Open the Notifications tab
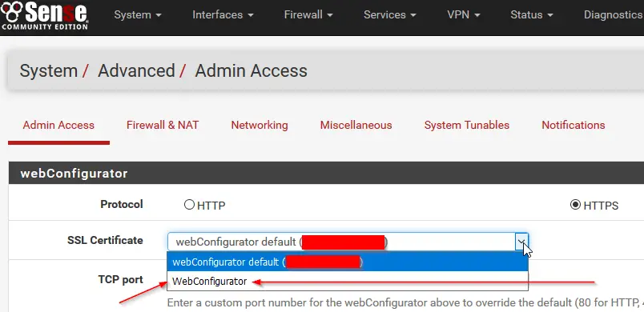The height and width of the screenshot is (312, 644). 574,125
